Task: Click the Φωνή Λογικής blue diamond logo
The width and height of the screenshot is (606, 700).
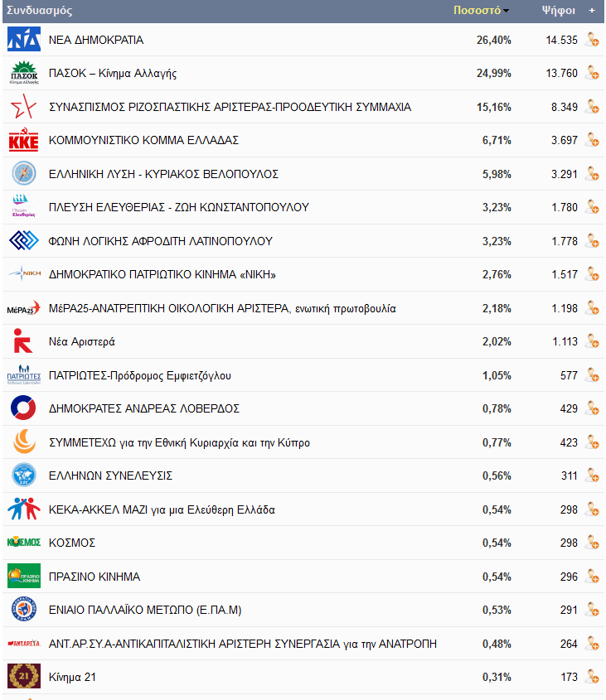Action: (24, 240)
